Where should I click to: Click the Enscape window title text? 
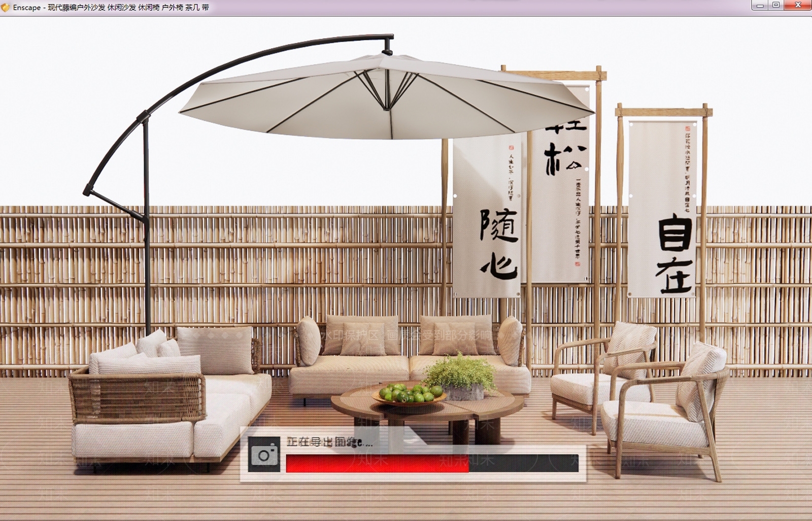[111, 8]
